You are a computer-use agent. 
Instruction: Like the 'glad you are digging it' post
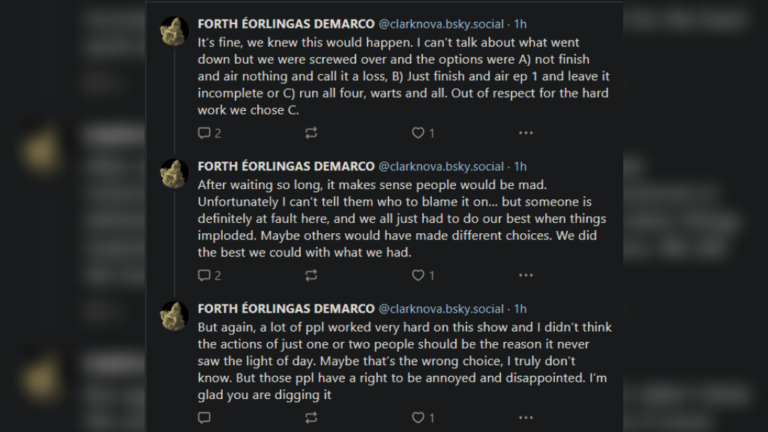[x=423, y=417]
